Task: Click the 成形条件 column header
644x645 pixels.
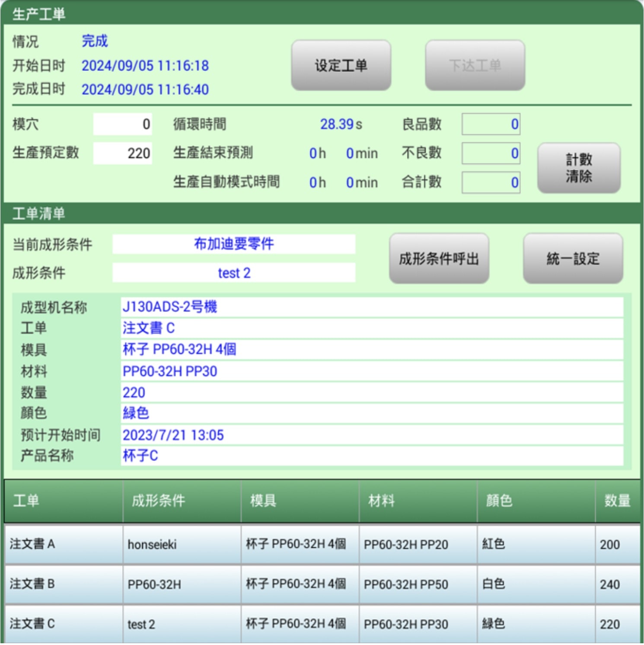Action: click(x=182, y=501)
